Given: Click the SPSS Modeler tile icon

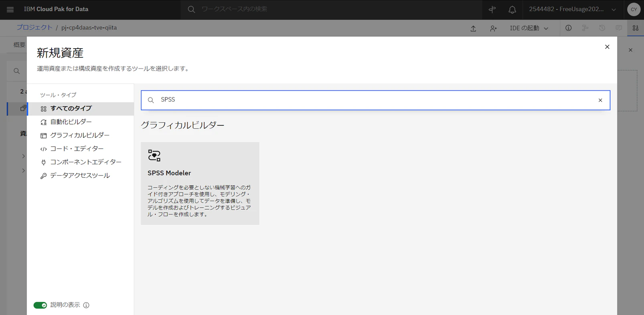Looking at the screenshot, I should 154,155.
